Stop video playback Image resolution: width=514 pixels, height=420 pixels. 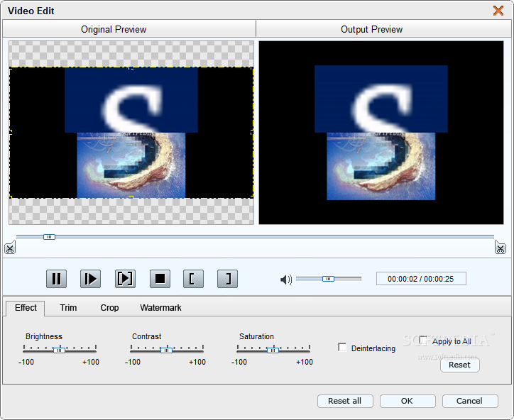point(160,279)
